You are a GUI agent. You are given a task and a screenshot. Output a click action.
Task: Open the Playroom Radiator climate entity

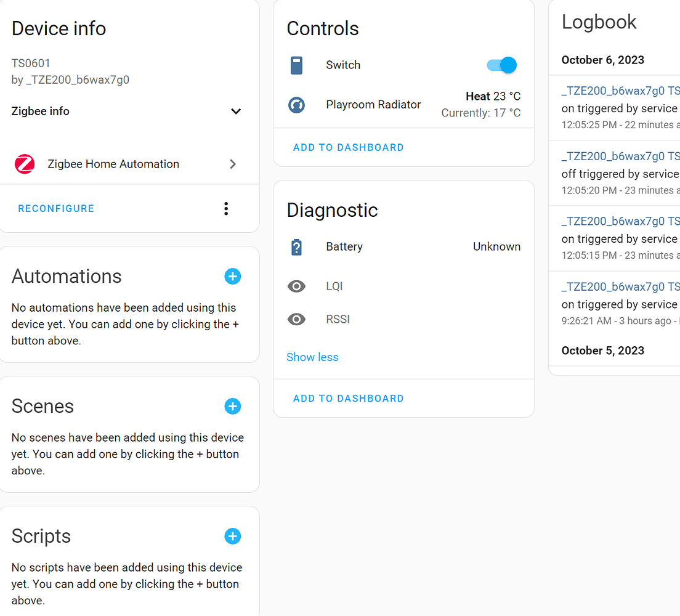[373, 105]
